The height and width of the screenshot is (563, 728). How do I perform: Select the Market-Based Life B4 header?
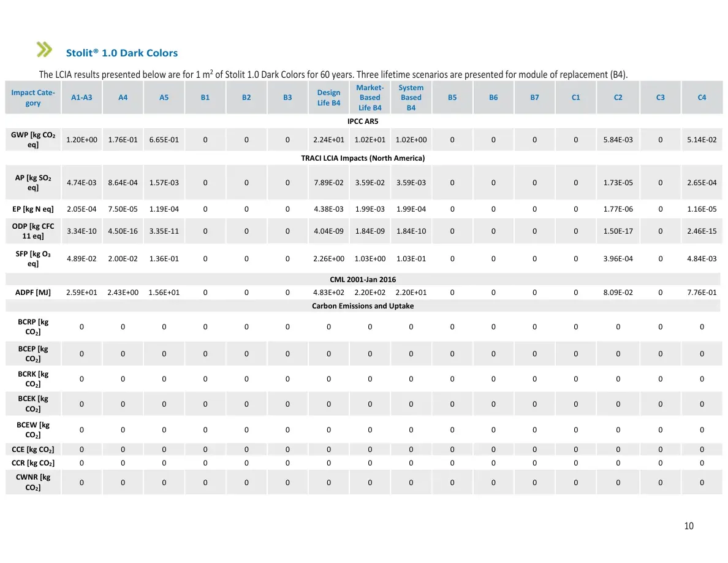click(370, 98)
